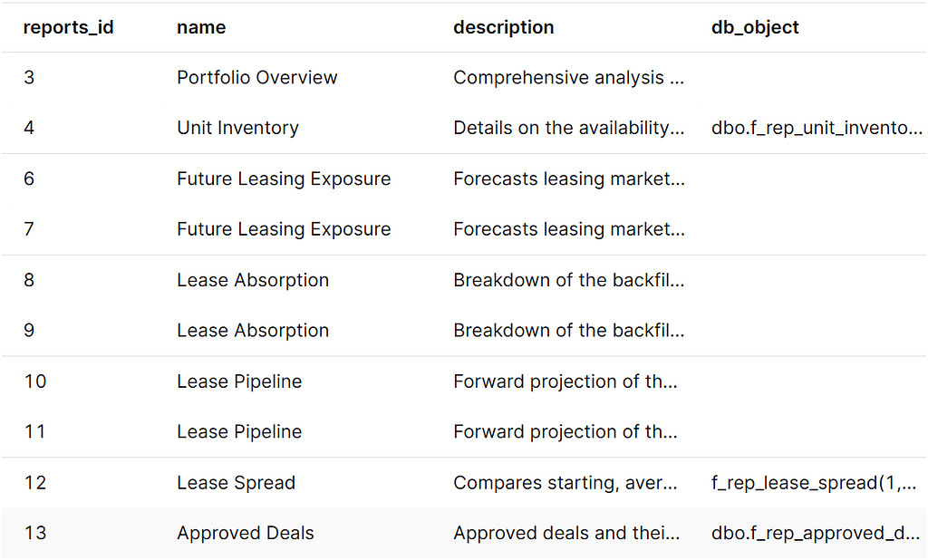Click the name column header
Screen dimensions: 928x560
coord(201,27)
